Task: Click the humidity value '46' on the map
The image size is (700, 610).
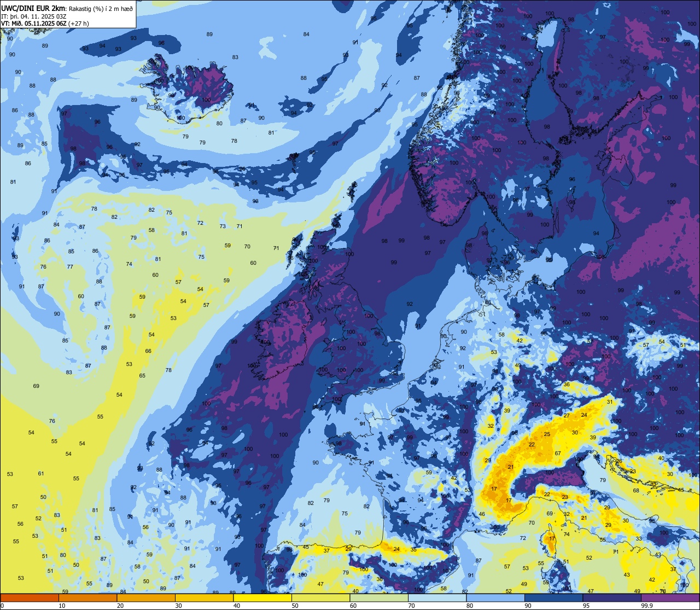Action: pyautogui.click(x=482, y=514)
